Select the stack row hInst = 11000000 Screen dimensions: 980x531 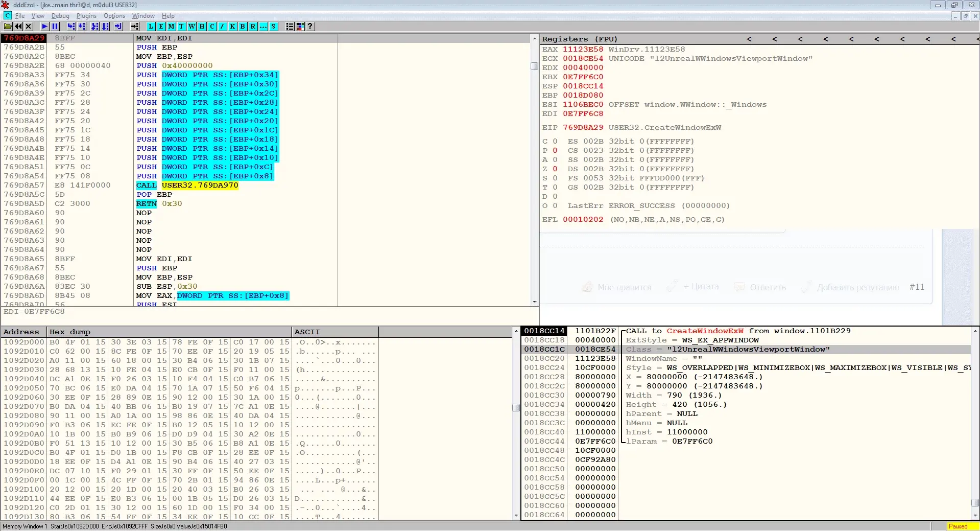click(x=746, y=432)
